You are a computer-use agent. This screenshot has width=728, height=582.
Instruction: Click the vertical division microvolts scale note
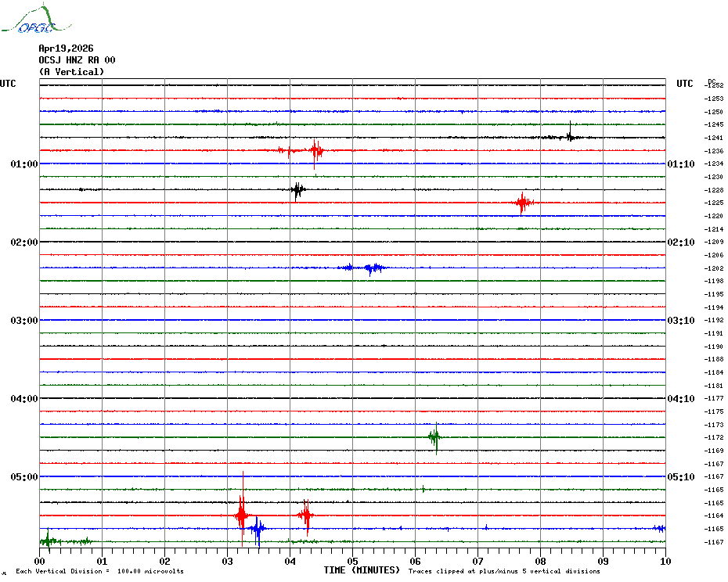(99, 571)
